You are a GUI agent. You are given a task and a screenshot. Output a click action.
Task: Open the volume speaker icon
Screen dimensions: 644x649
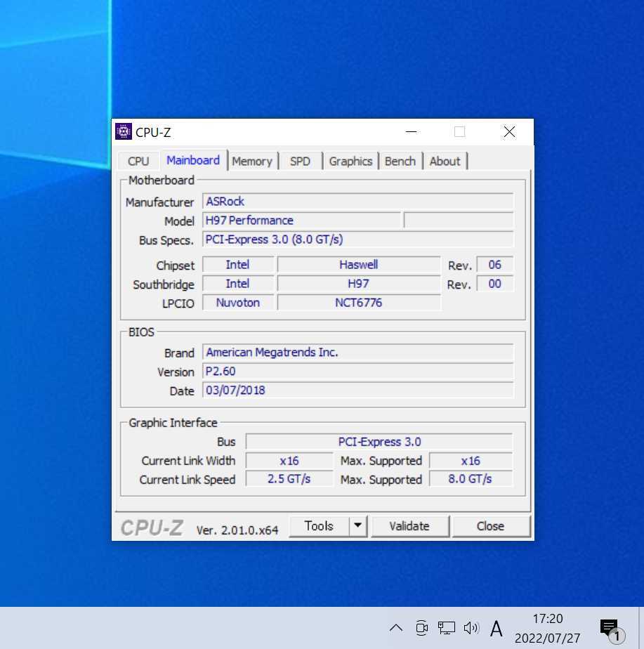click(471, 628)
